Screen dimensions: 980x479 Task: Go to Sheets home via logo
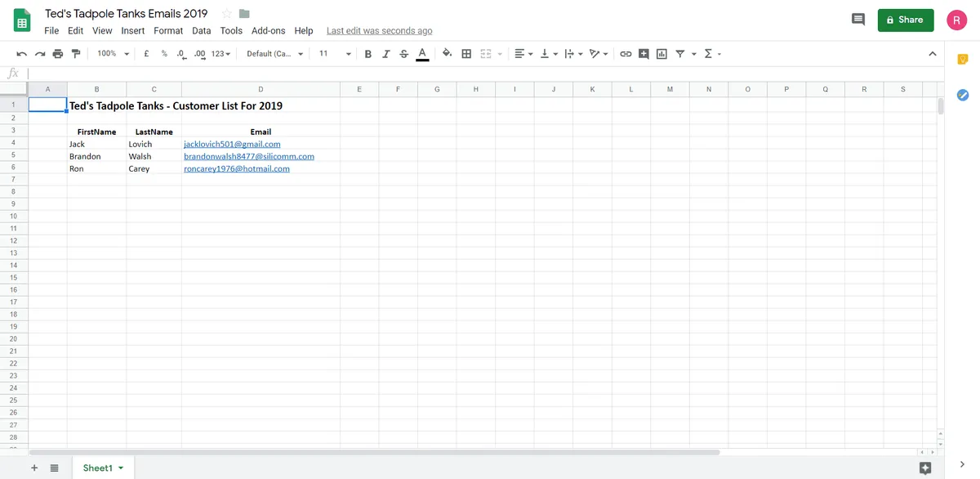coord(22,20)
